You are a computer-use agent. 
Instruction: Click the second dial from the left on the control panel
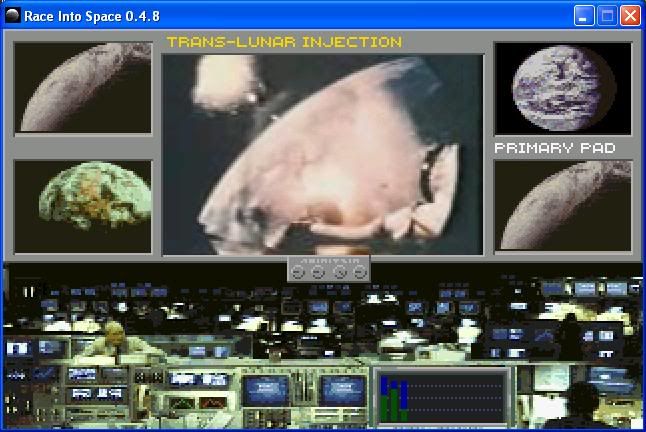coord(318,272)
